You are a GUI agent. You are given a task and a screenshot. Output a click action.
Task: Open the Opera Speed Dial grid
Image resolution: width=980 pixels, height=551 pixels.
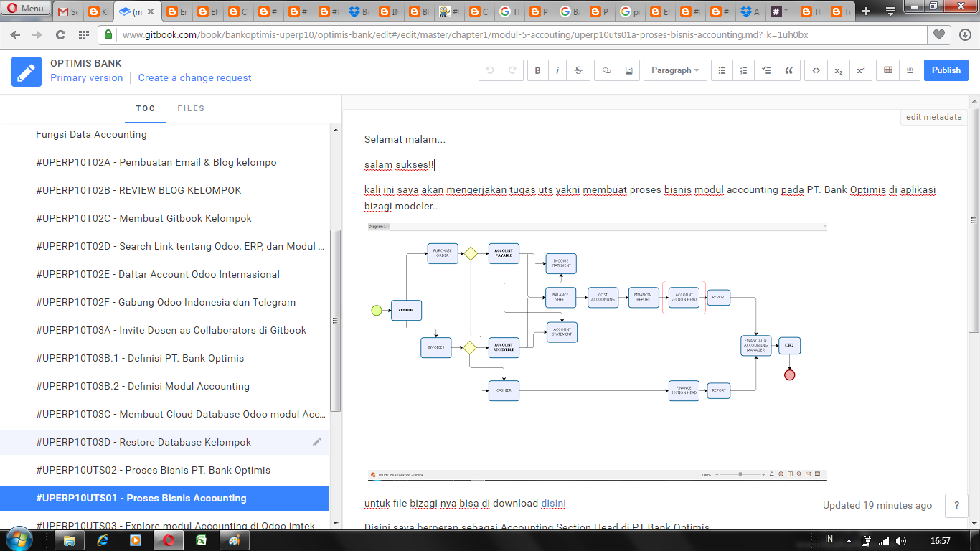tap(83, 34)
